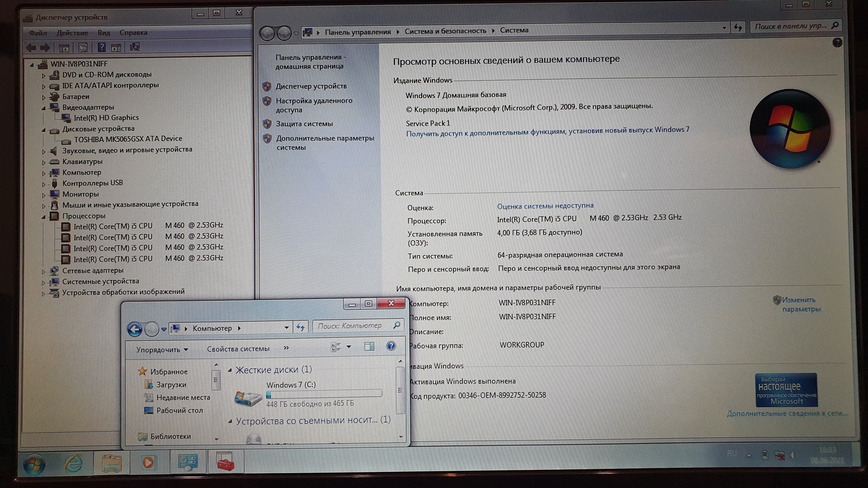The height and width of the screenshot is (488, 868).
Task: Open the Действие menu
Action: (x=72, y=33)
